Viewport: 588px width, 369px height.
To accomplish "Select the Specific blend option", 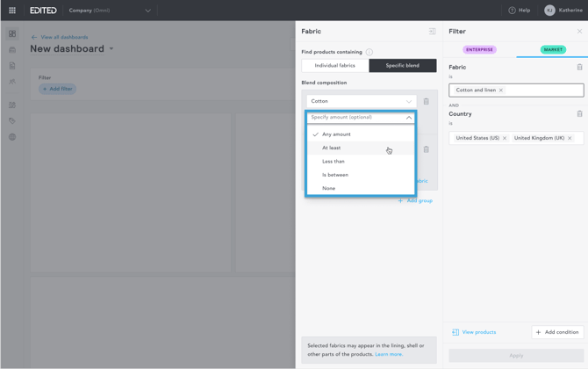I will tap(403, 66).
